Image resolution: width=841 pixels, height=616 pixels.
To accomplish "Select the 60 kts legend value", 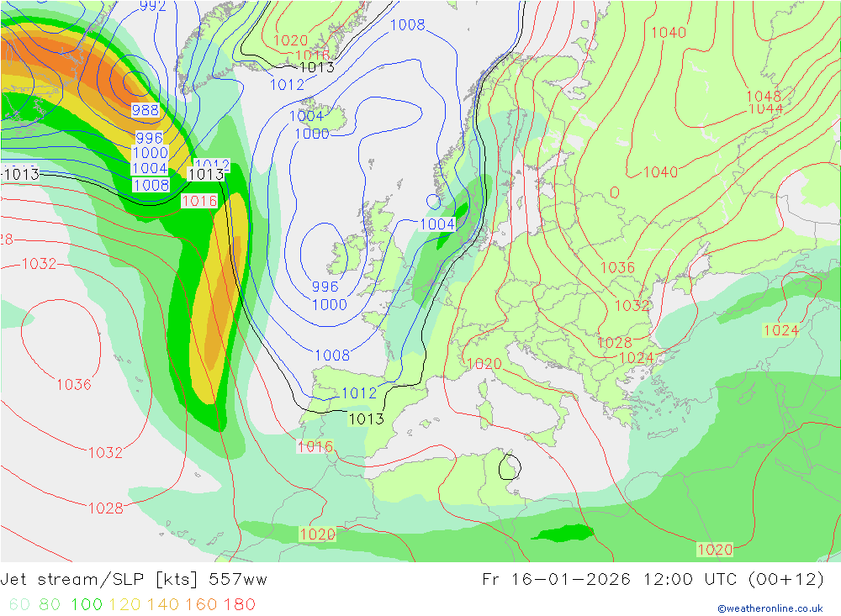I will [20, 605].
